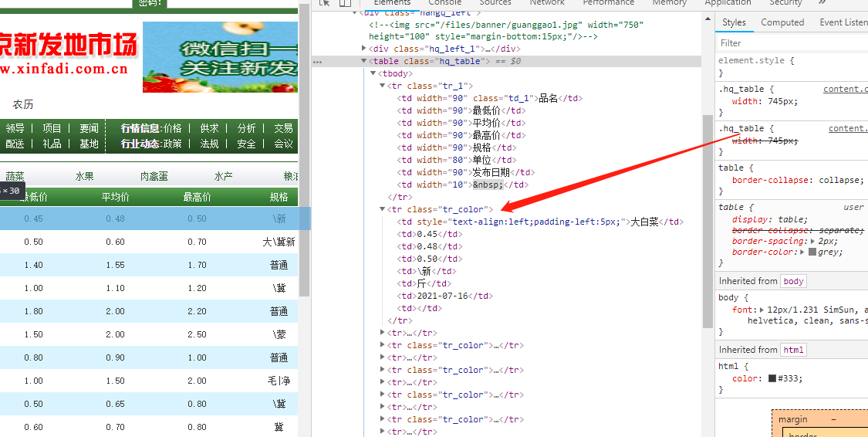Click the border-collapse: collapse declaration
This screenshot has height=437, width=868.
click(798, 180)
